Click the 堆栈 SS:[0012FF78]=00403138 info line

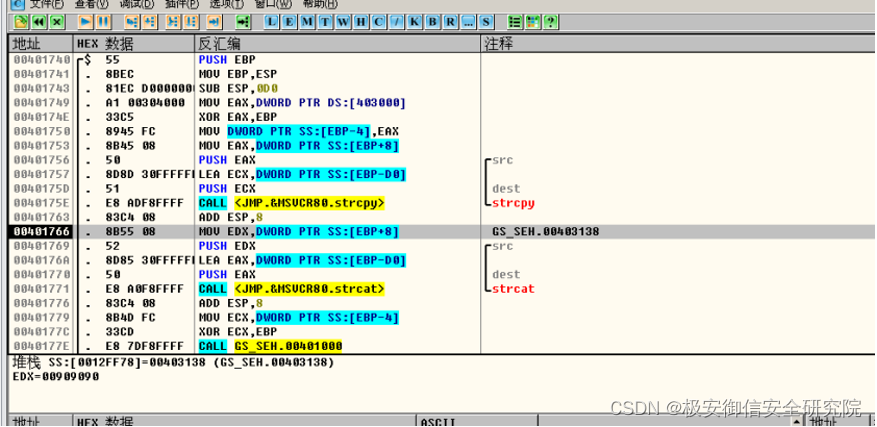(x=173, y=363)
